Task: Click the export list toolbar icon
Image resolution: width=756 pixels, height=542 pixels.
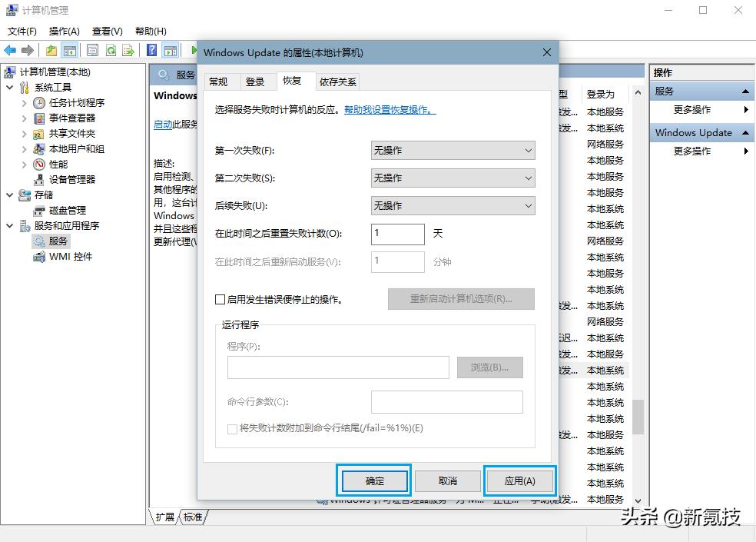Action: 127,49
